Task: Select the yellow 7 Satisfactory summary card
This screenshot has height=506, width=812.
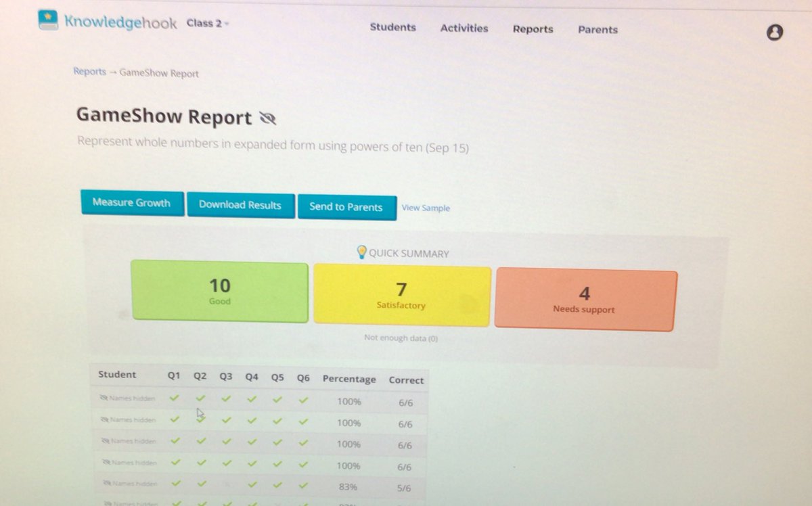Action: click(402, 296)
